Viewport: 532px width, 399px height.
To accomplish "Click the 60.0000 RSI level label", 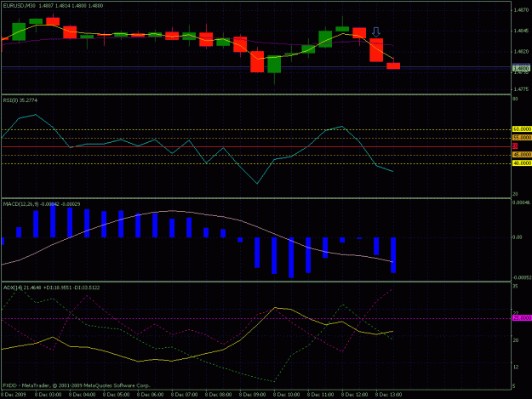I will point(522,129).
